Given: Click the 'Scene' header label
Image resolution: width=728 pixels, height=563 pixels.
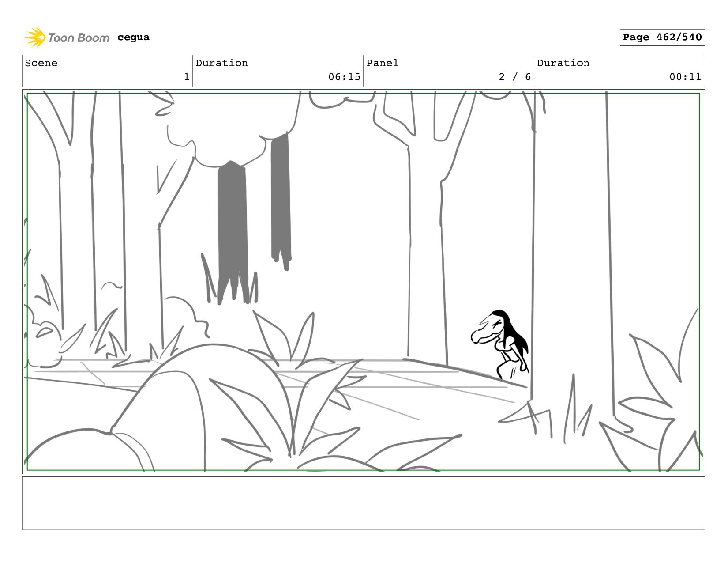Looking at the screenshot, I should point(41,63).
